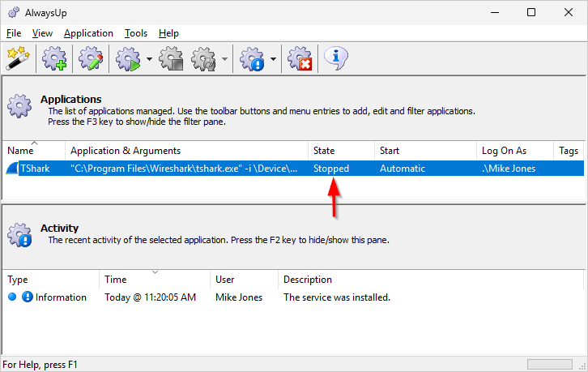Remove application using red X gear icon

click(300, 58)
